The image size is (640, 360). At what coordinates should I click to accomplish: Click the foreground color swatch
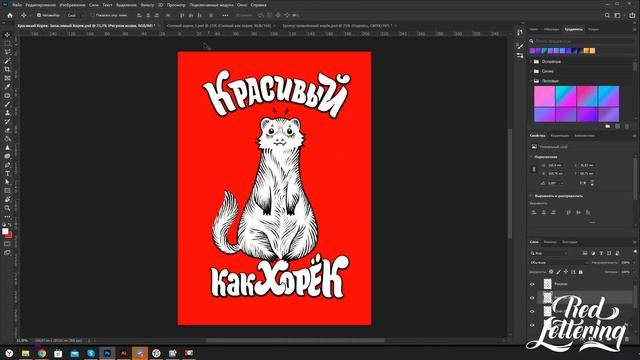click(x=5, y=231)
